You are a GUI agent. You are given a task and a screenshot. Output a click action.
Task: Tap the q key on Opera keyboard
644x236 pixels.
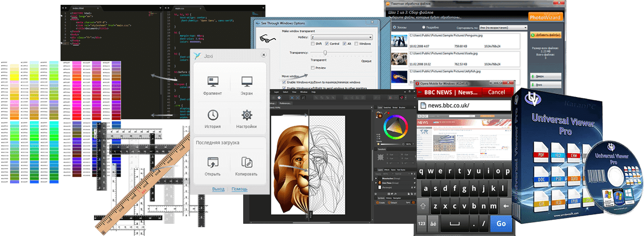[423, 171]
